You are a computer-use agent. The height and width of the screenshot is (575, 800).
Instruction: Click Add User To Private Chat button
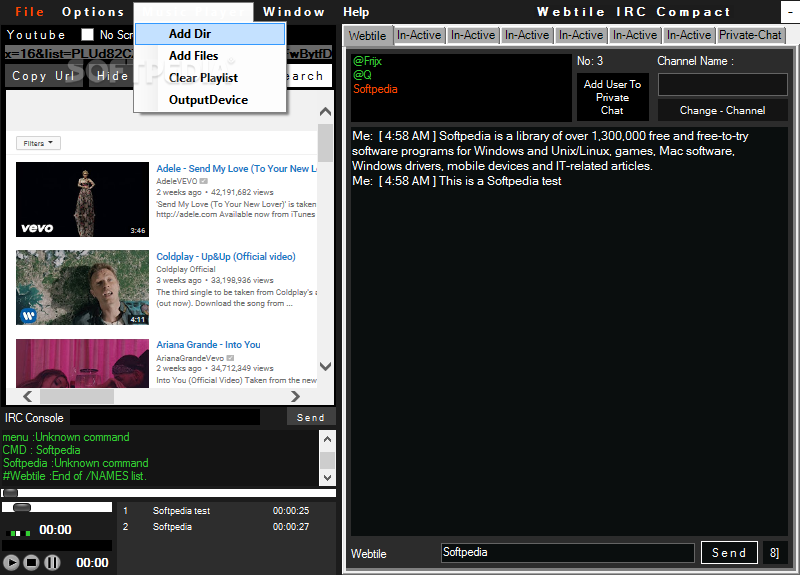pos(612,97)
